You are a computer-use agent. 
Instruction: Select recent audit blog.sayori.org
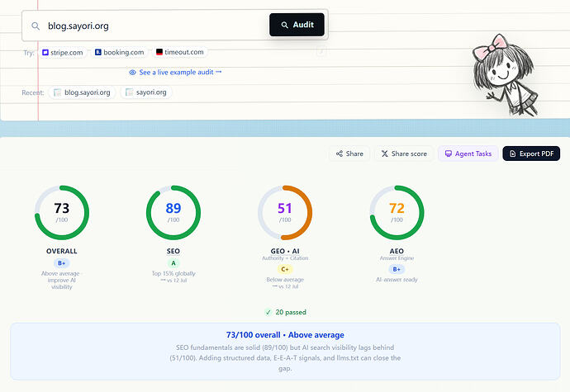coord(82,92)
